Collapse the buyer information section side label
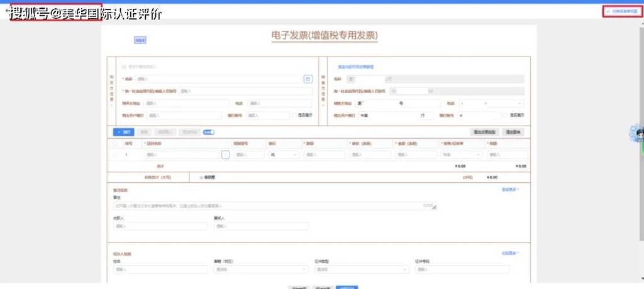 tap(111, 90)
